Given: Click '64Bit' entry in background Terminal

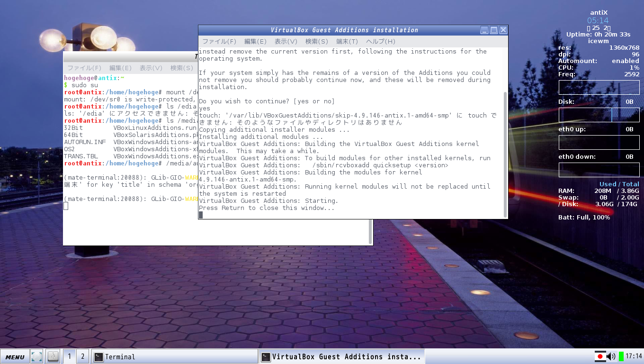Looking at the screenshot, I should (x=73, y=135).
